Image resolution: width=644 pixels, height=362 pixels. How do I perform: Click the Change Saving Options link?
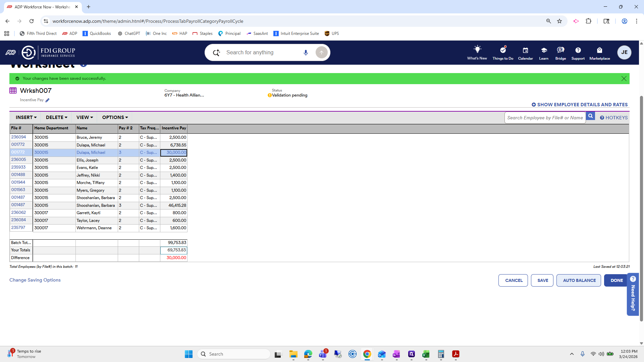(35, 280)
